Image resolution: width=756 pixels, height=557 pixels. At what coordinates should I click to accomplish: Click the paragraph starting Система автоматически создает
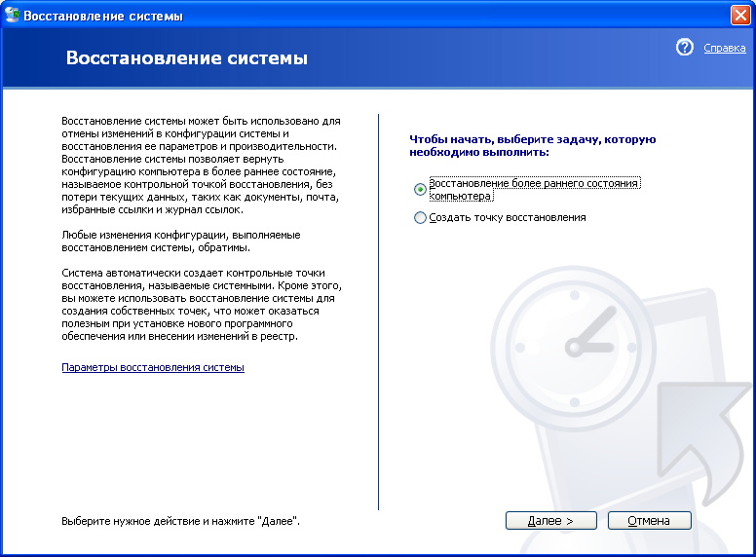(x=202, y=305)
